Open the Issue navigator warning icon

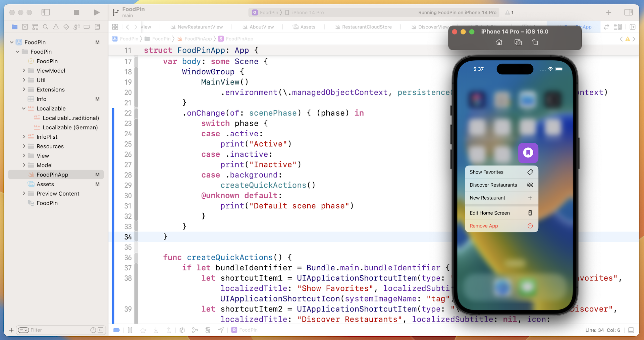pyautogui.click(x=56, y=27)
